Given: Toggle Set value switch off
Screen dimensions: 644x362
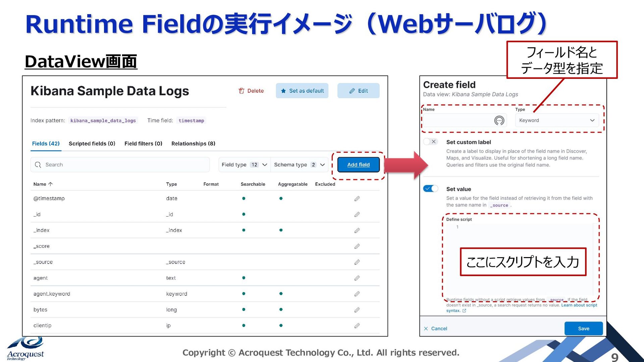Looking at the screenshot, I should (x=431, y=188).
